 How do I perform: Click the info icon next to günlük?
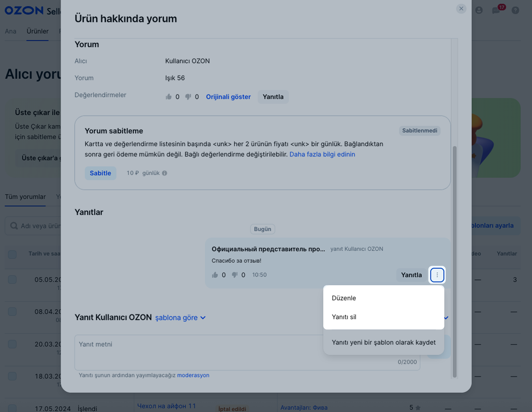pyautogui.click(x=165, y=173)
